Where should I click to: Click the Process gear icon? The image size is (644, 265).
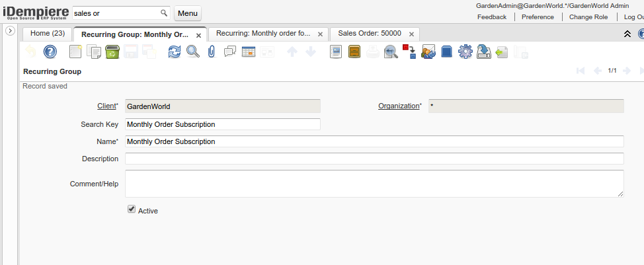coord(465,52)
